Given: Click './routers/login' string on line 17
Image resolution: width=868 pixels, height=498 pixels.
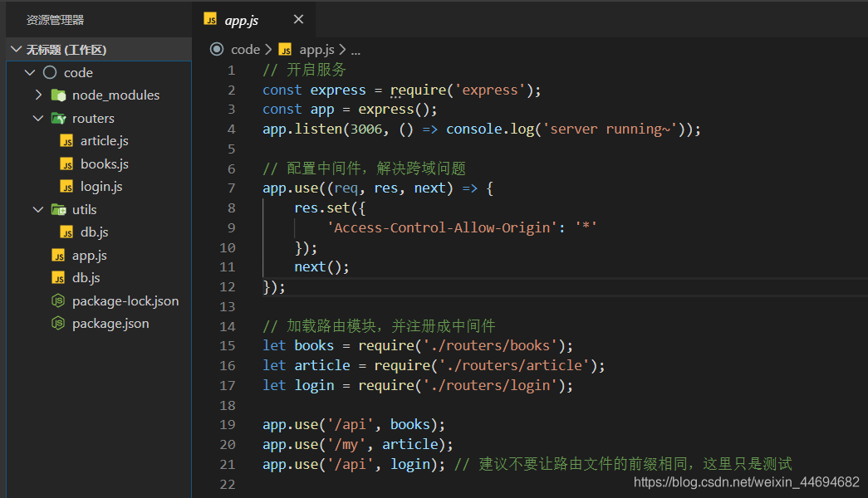Looking at the screenshot, I should point(490,386).
